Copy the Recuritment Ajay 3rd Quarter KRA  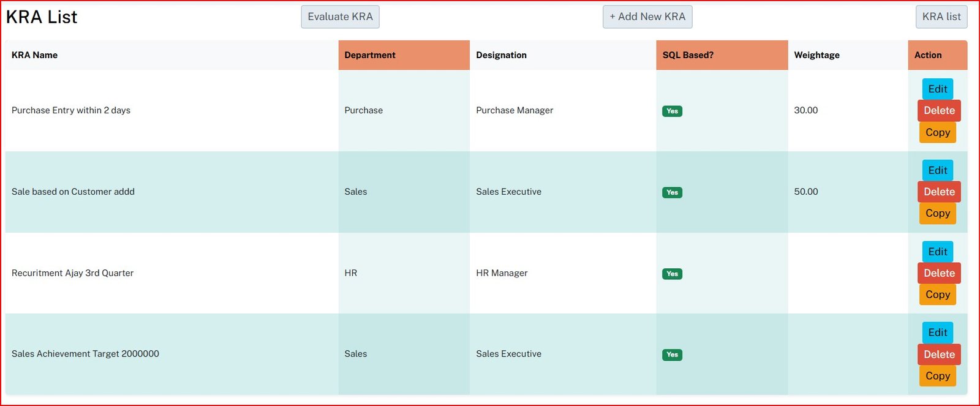[x=937, y=295]
